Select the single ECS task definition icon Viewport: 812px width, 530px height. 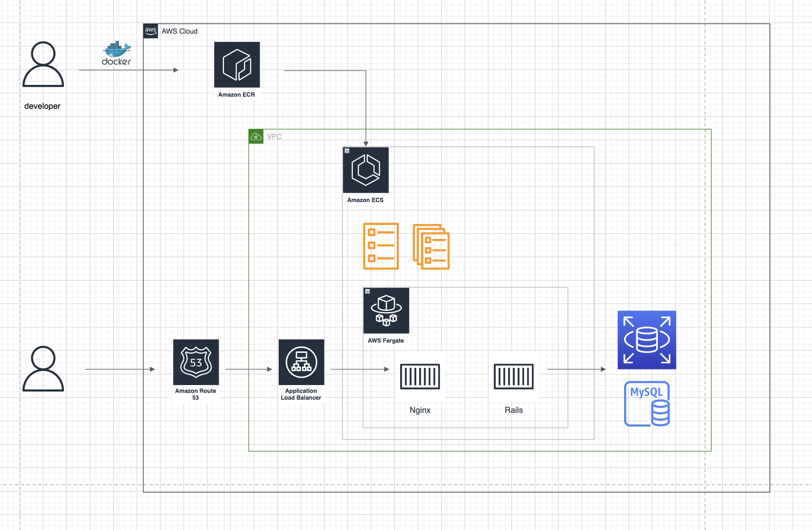(381, 246)
